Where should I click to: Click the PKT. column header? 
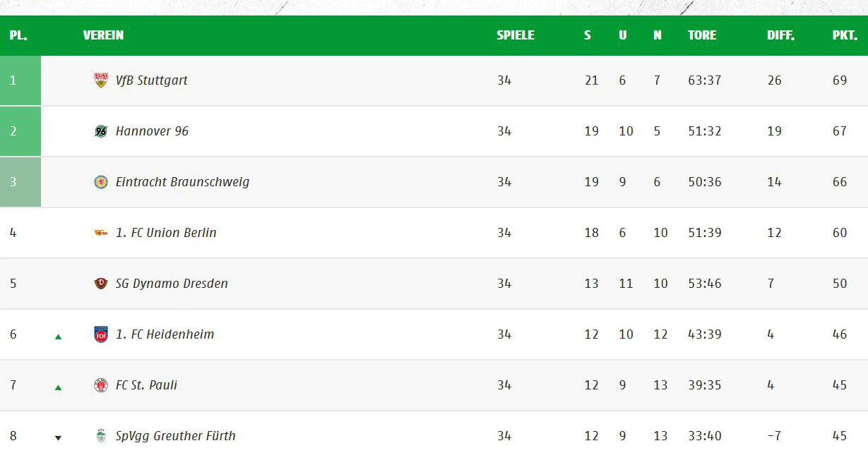pyautogui.click(x=845, y=35)
